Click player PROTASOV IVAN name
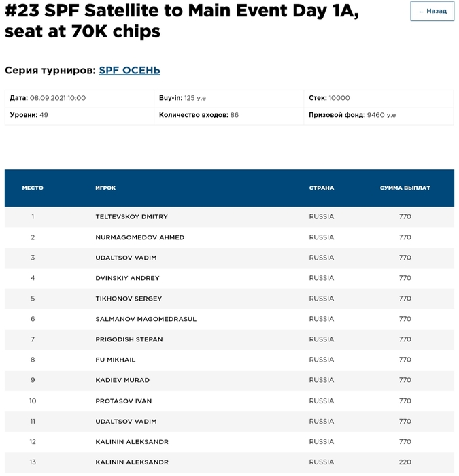This screenshot has width=459, height=476. (123, 401)
